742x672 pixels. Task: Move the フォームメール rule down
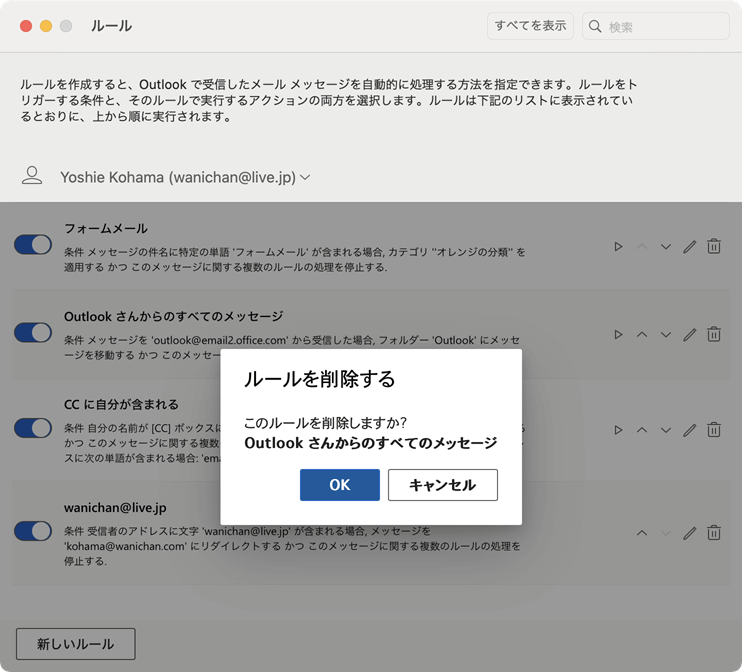point(666,247)
